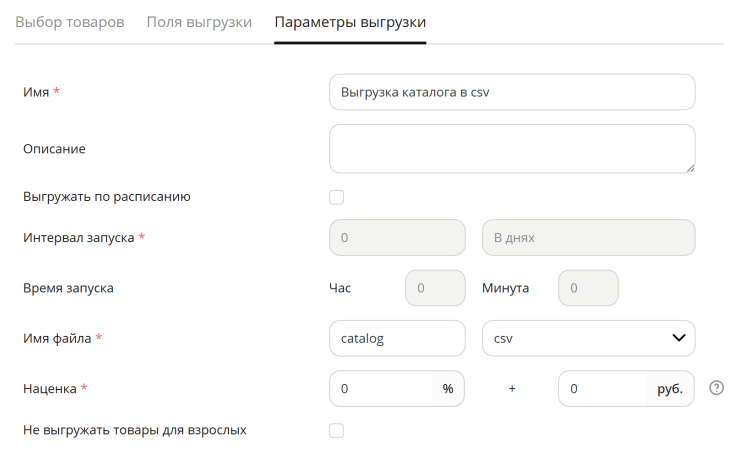Open the Наценка help question mark icon

[x=716, y=388]
